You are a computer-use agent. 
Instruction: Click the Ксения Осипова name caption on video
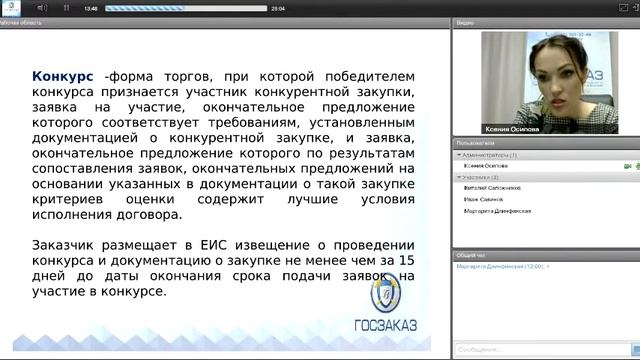(x=512, y=129)
